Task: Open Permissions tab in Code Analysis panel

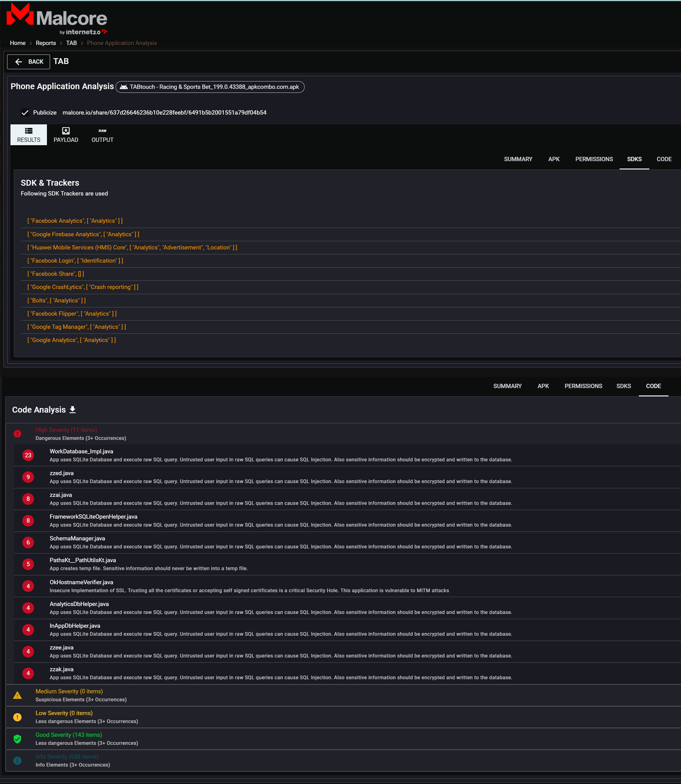Action: tap(583, 386)
